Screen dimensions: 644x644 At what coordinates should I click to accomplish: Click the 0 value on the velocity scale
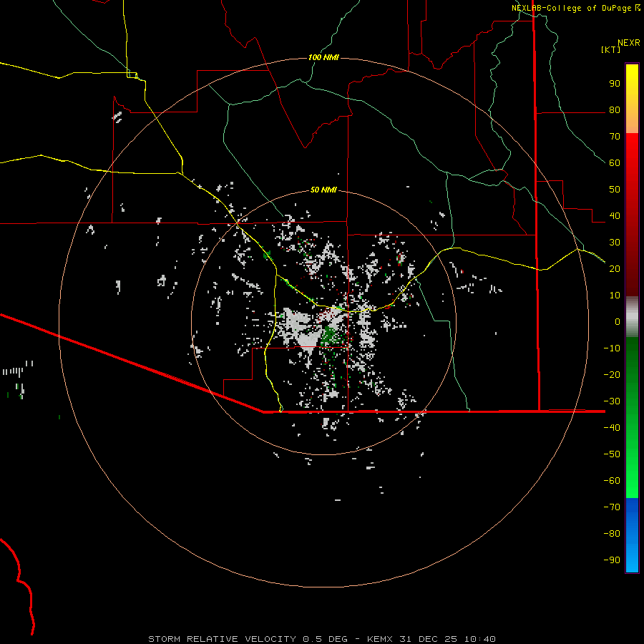pyautogui.click(x=618, y=322)
